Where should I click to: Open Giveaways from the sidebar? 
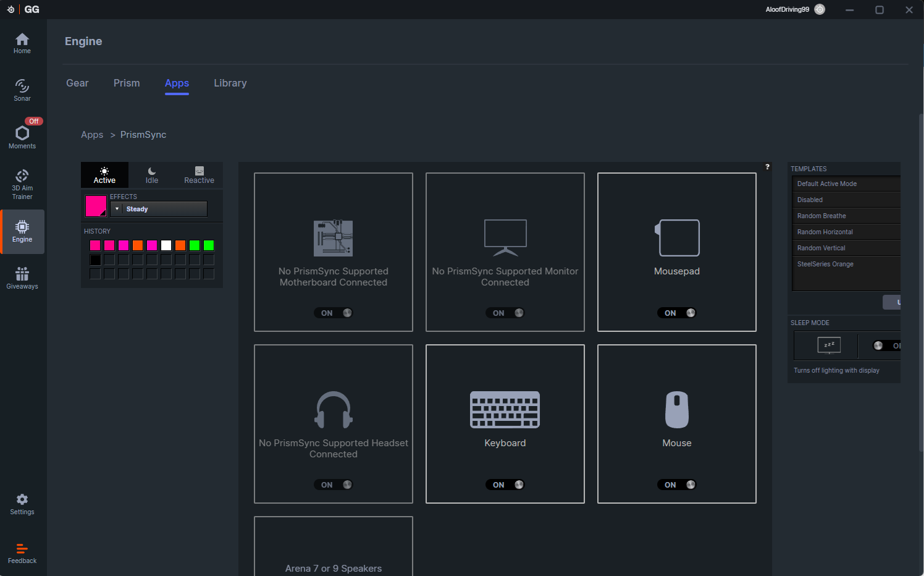[22, 278]
